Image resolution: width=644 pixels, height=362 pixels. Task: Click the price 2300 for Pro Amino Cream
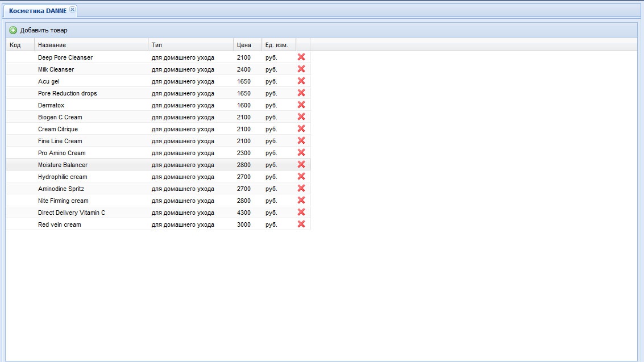[243, 153]
